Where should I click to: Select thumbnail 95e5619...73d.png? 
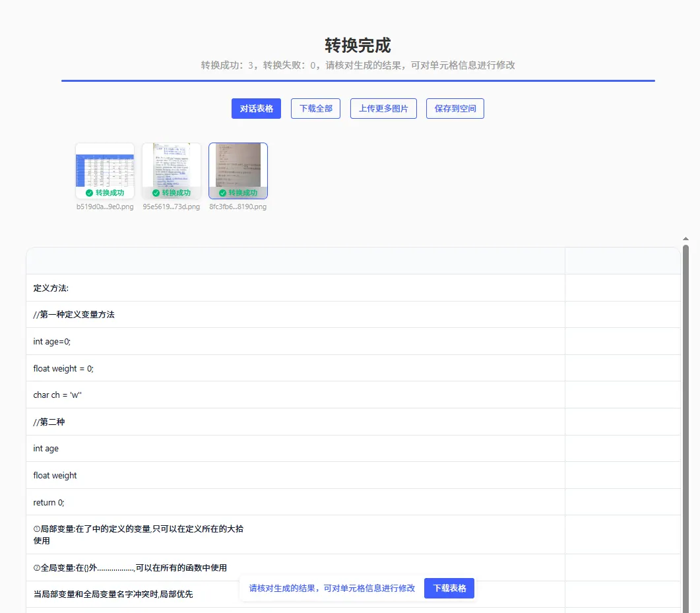tap(172, 170)
